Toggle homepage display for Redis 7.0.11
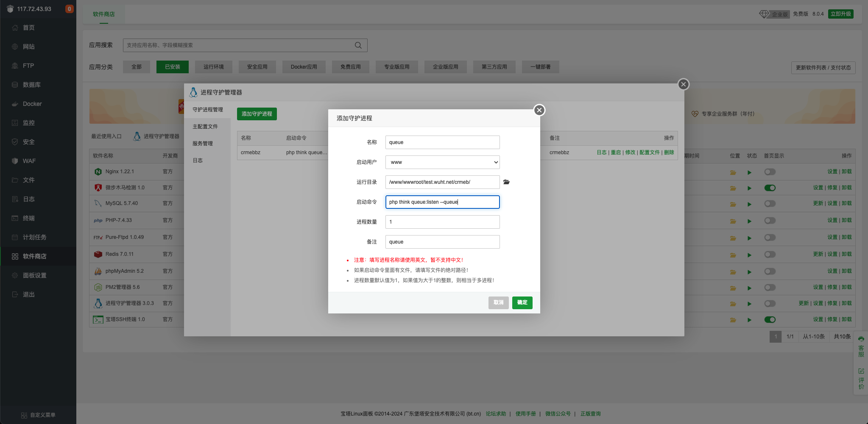This screenshot has width=868, height=424. [x=770, y=255]
